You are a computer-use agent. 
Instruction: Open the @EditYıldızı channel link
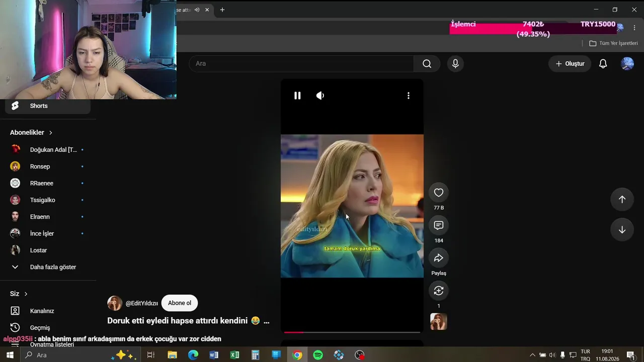(142, 303)
